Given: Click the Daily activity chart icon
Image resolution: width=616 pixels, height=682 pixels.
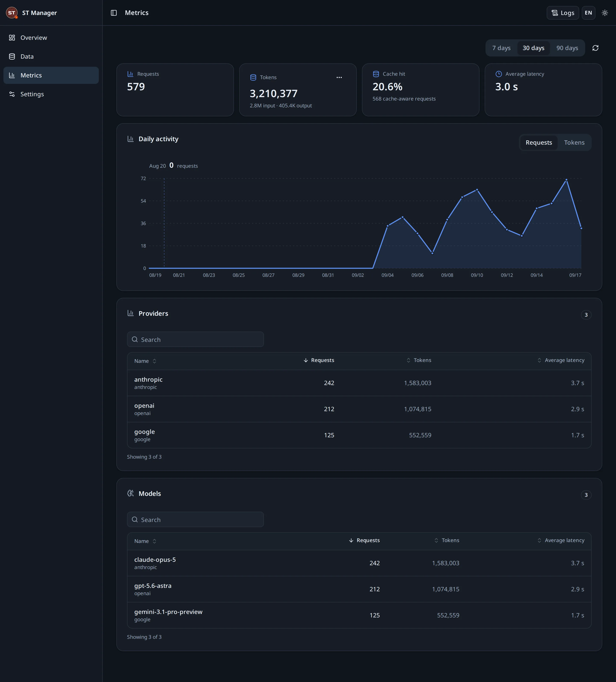Looking at the screenshot, I should click(x=130, y=139).
